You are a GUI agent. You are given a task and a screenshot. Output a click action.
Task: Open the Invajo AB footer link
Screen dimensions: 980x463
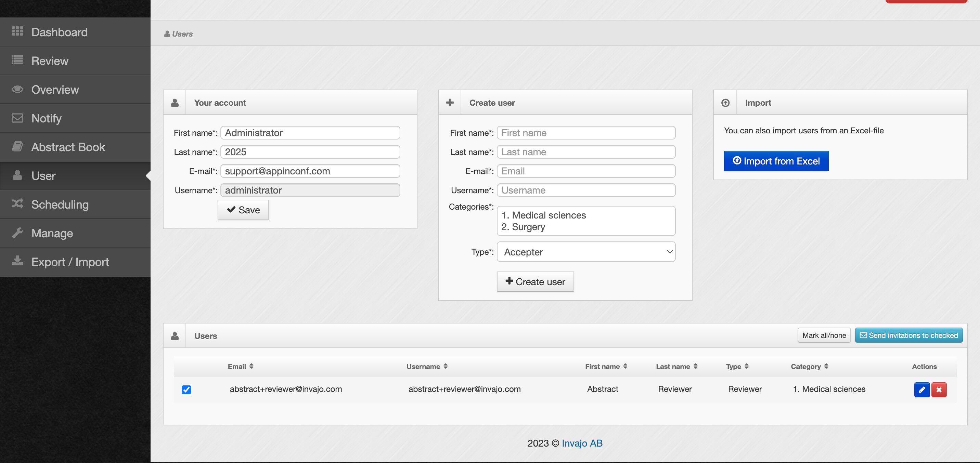pos(582,443)
